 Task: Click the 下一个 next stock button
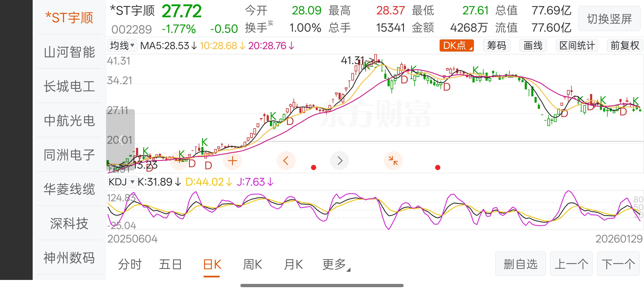pyautogui.click(x=618, y=264)
